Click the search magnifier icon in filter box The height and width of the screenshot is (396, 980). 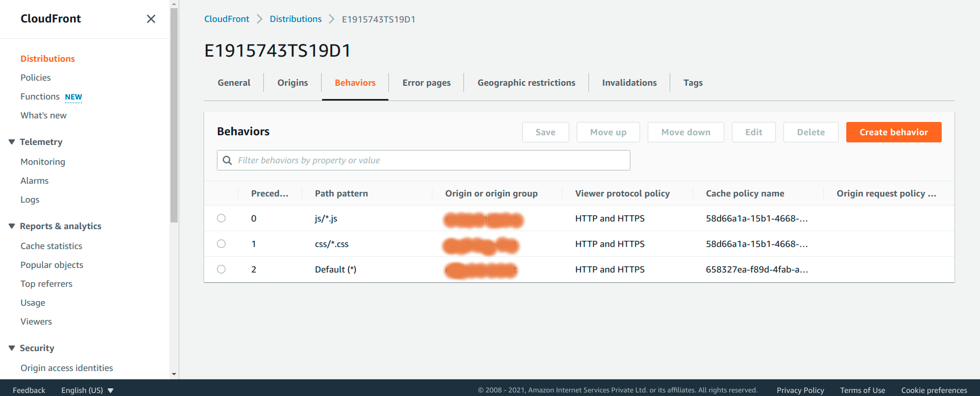[x=228, y=160]
